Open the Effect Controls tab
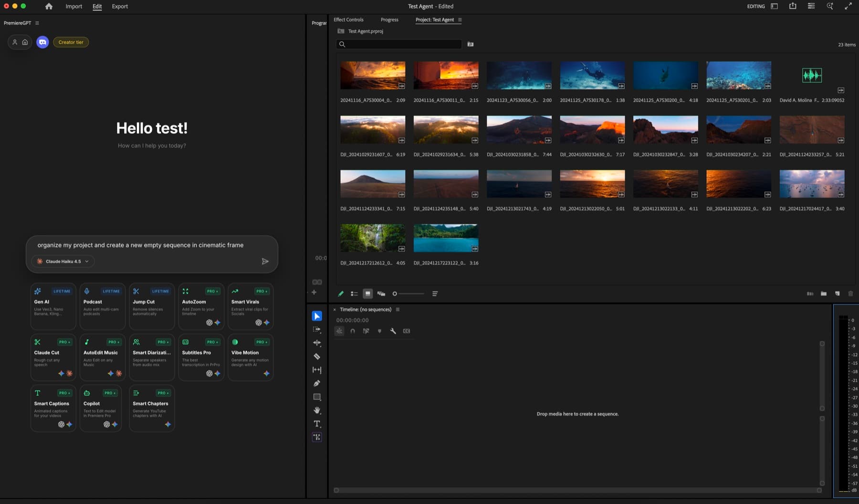 pyautogui.click(x=348, y=20)
